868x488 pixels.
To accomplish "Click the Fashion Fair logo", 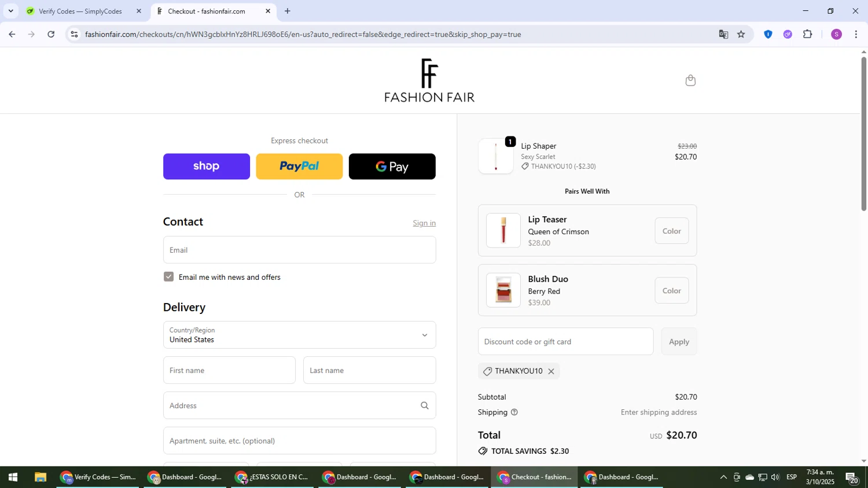I will 429,80.
